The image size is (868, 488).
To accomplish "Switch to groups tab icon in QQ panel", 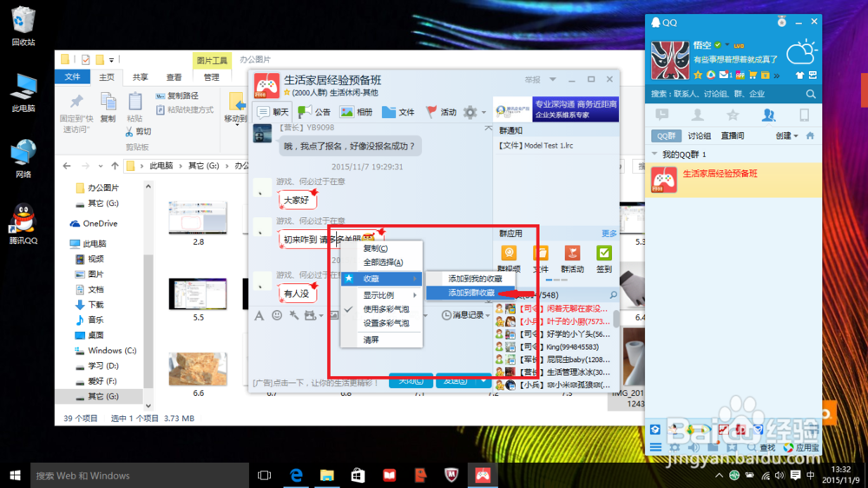I will click(x=768, y=115).
